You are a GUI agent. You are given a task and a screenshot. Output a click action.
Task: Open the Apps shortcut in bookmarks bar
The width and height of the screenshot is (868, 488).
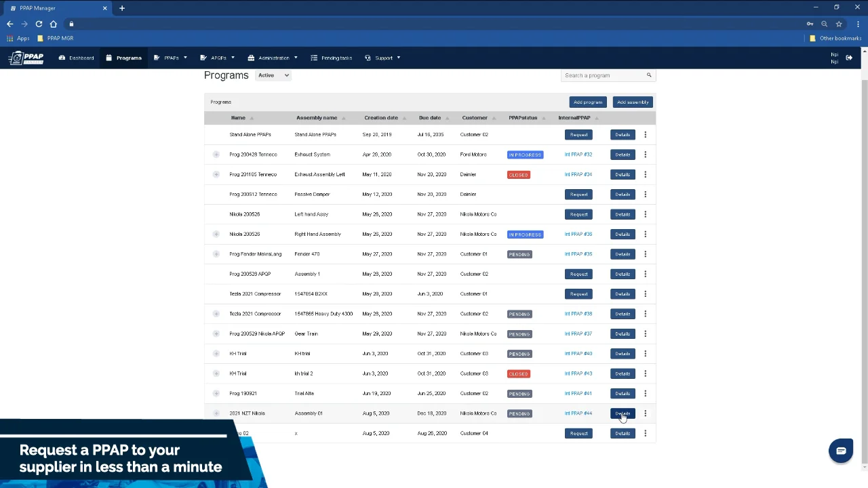(18, 38)
